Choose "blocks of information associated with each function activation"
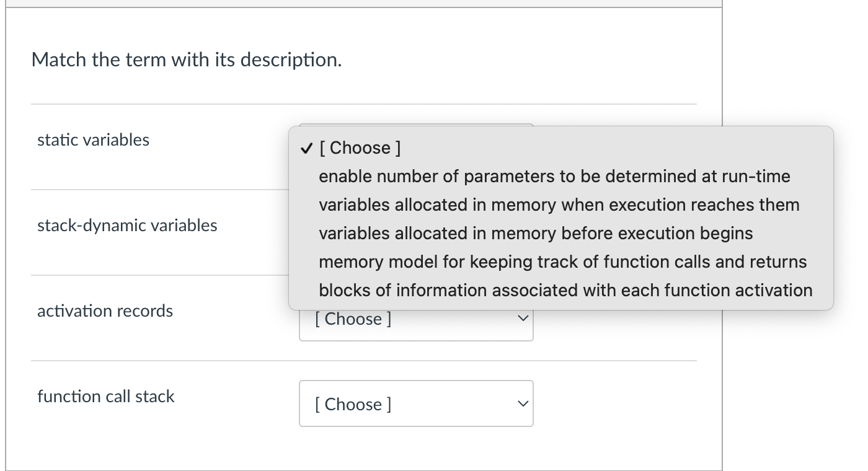The height and width of the screenshot is (471, 868). pos(565,290)
